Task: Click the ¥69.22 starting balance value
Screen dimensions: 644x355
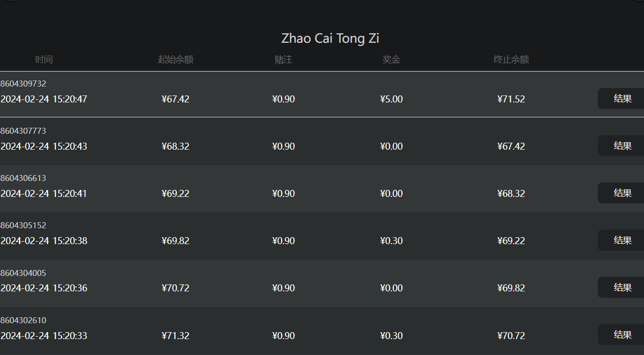Action: (x=176, y=193)
